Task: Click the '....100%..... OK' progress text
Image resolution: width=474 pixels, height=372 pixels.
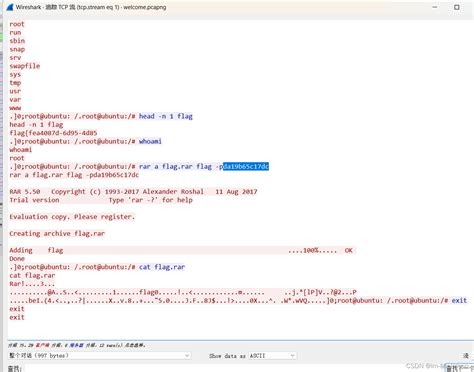Action: (x=320, y=250)
